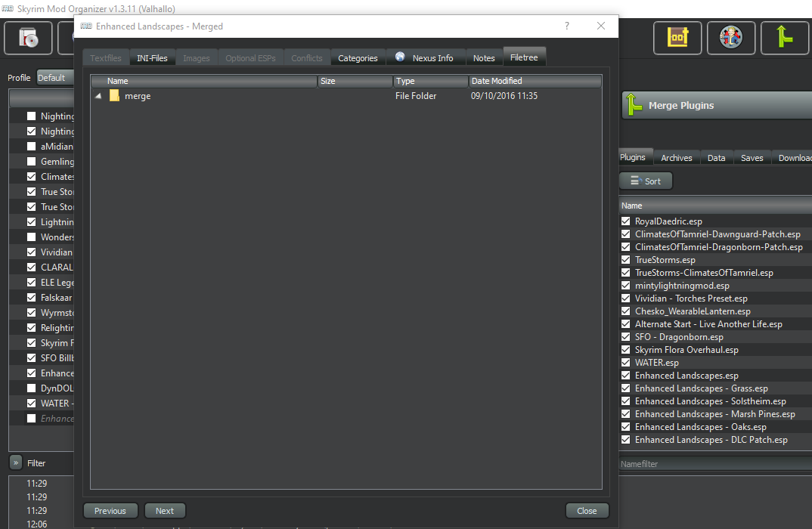The width and height of the screenshot is (812, 529).
Task: Click the Close button in the dialog
Action: (587, 510)
